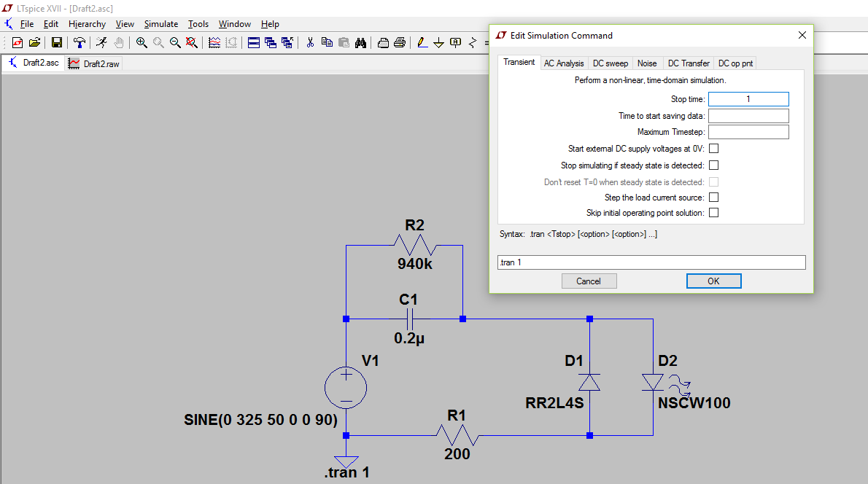
Task: Click the Stop time field
Action: point(748,99)
